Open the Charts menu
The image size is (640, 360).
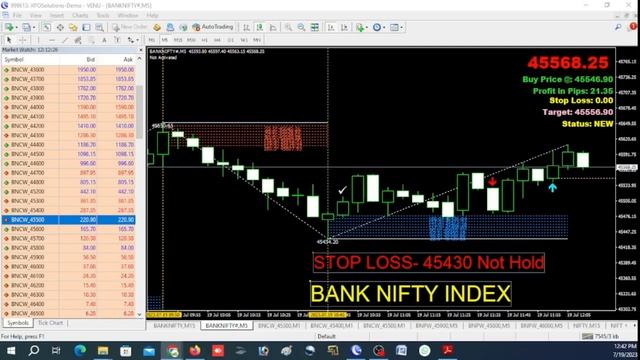coord(80,16)
